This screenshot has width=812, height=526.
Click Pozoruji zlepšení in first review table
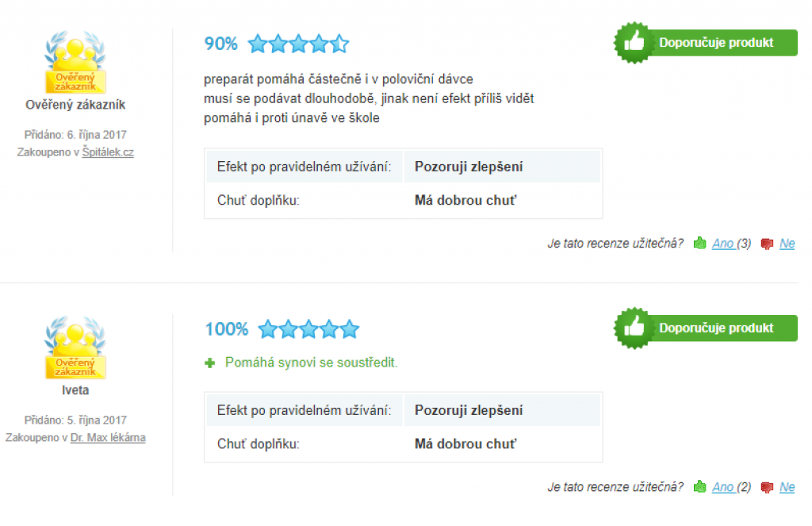pos(469,167)
